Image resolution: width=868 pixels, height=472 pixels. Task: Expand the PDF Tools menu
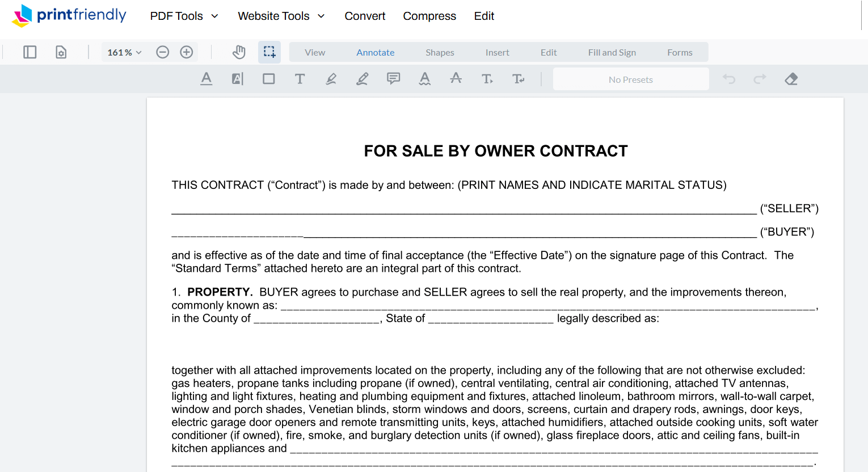(183, 16)
